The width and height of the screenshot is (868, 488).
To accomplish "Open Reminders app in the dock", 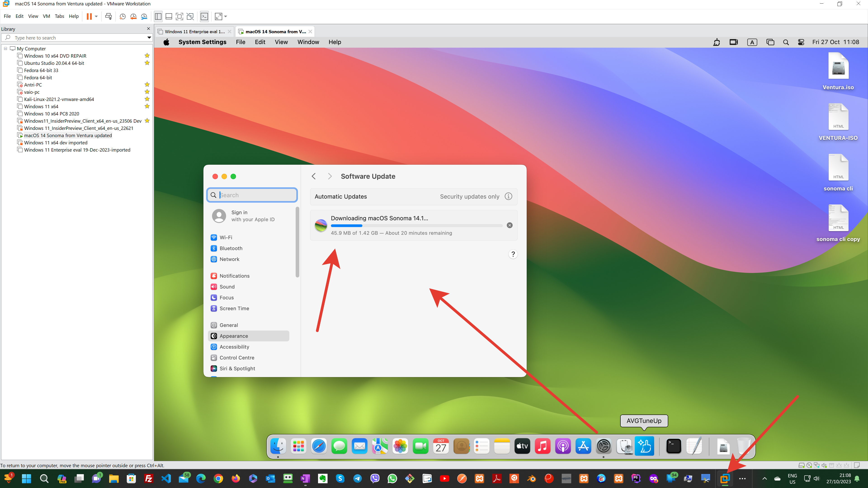I will [x=481, y=446].
